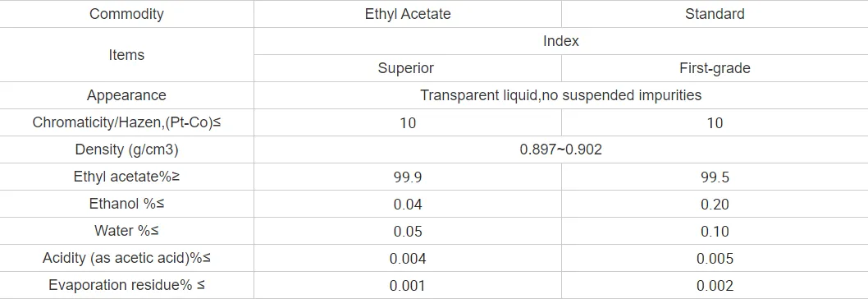Click the Superior water value 0.05
The height and width of the screenshot is (299, 868).
(408, 232)
